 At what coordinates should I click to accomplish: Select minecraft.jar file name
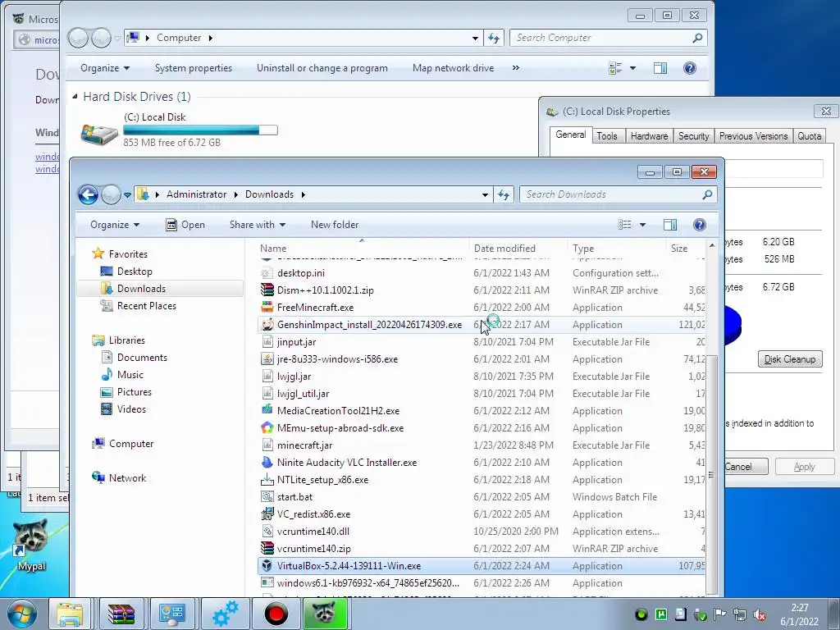pos(305,445)
